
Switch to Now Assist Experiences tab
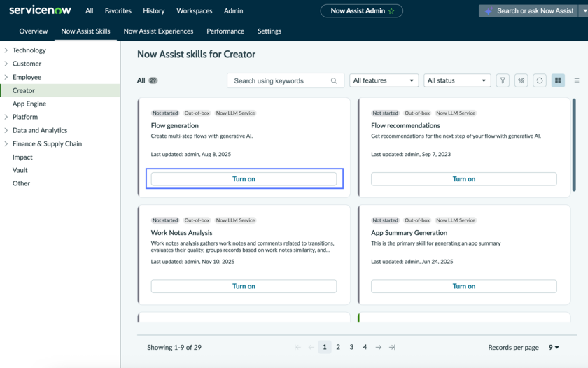click(x=158, y=31)
